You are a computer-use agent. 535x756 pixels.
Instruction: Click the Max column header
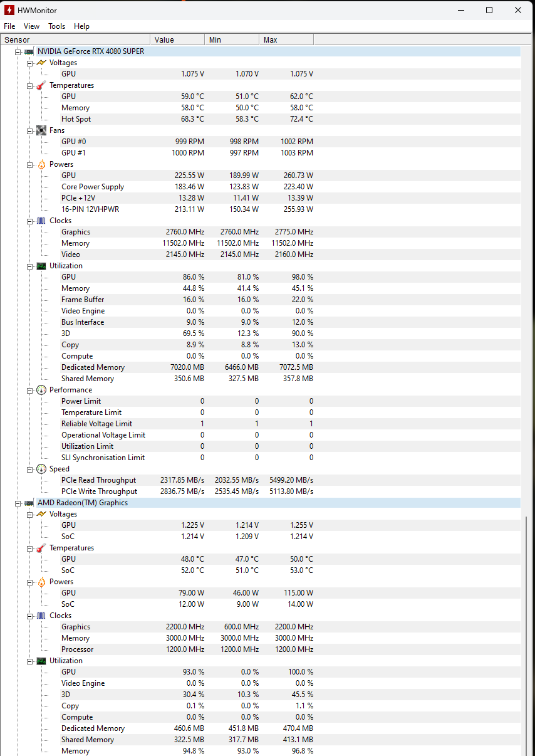(286, 39)
